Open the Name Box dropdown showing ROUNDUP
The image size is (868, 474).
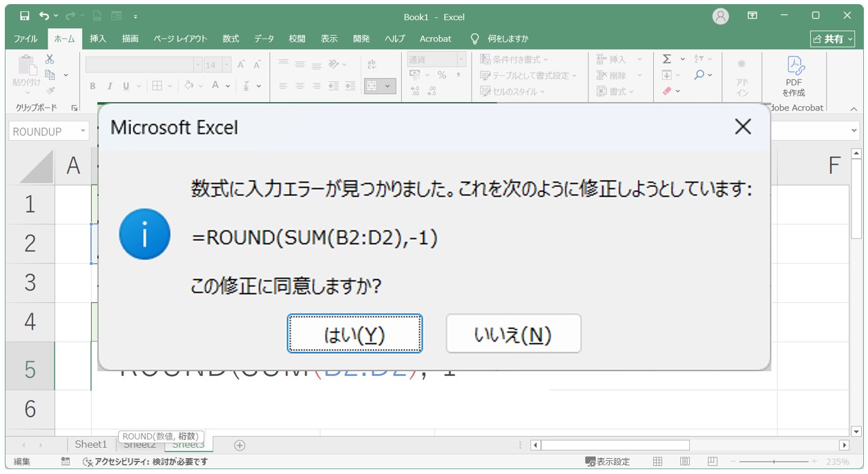(84, 131)
